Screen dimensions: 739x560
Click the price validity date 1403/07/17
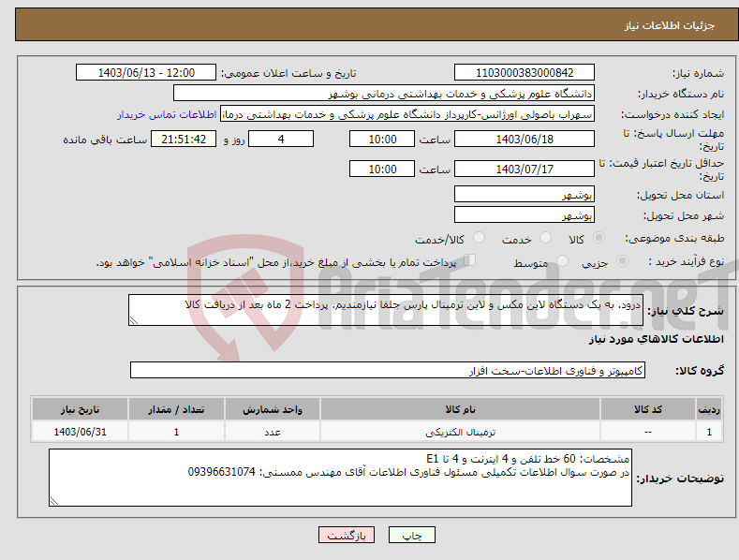click(x=525, y=169)
